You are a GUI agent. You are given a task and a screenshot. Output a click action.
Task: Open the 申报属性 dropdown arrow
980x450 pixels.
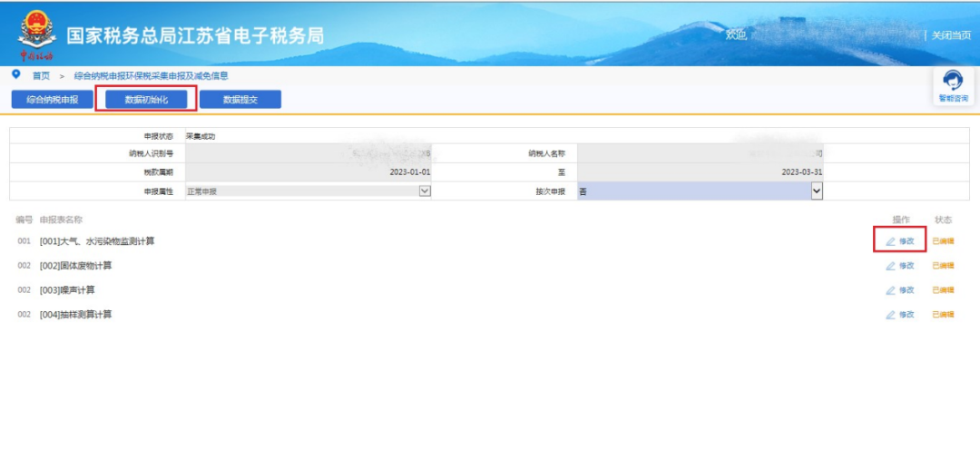425,191
